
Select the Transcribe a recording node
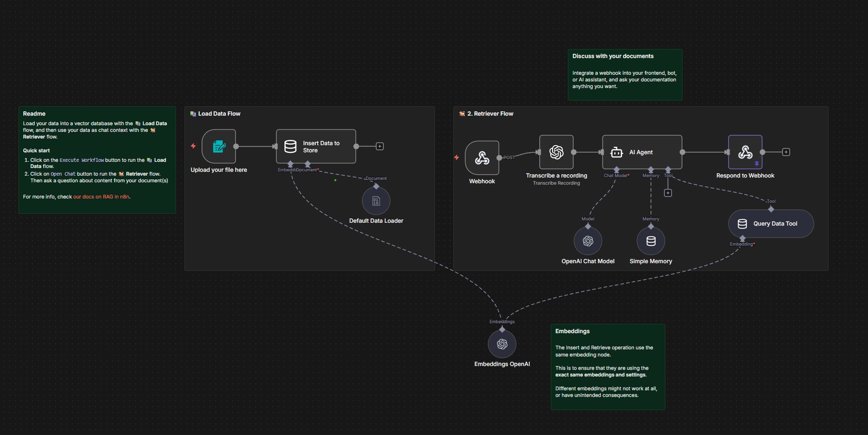[556, 153]
